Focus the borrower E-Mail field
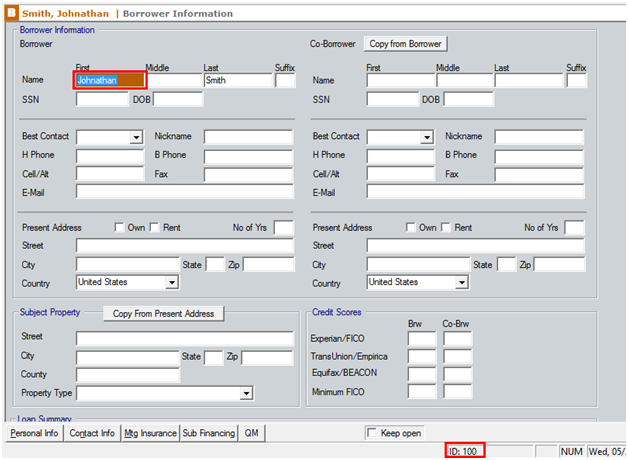 183,192
